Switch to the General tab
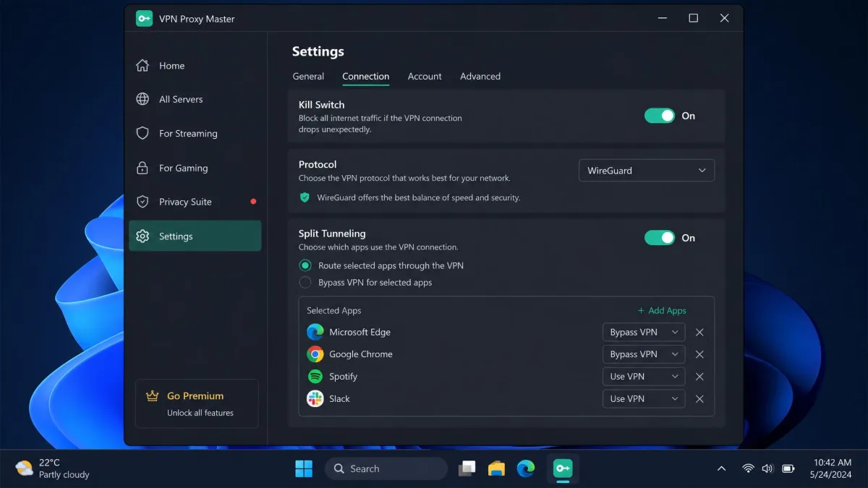Viewport: 868px width, 488px height. point(308,77)
